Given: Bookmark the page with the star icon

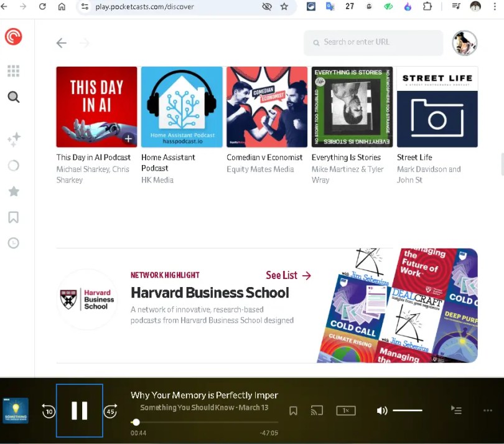Looking at the screenshot, I should [284, 6].
